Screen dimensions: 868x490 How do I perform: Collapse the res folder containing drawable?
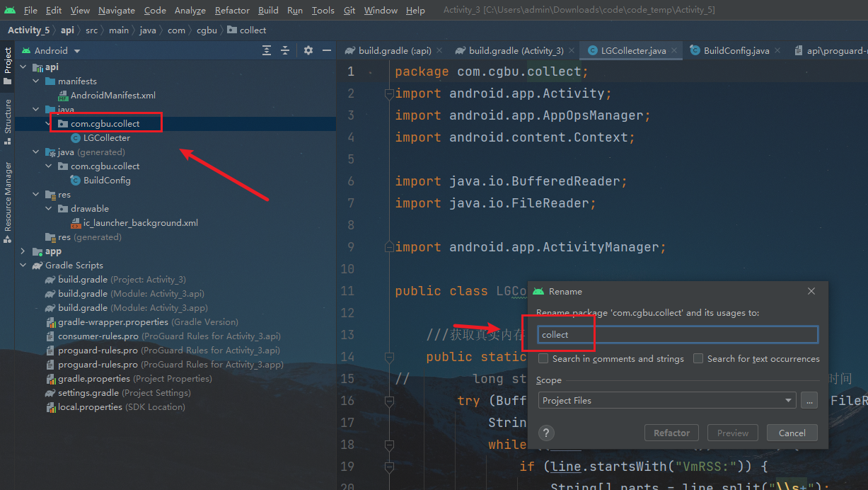[x=36, y=195]
